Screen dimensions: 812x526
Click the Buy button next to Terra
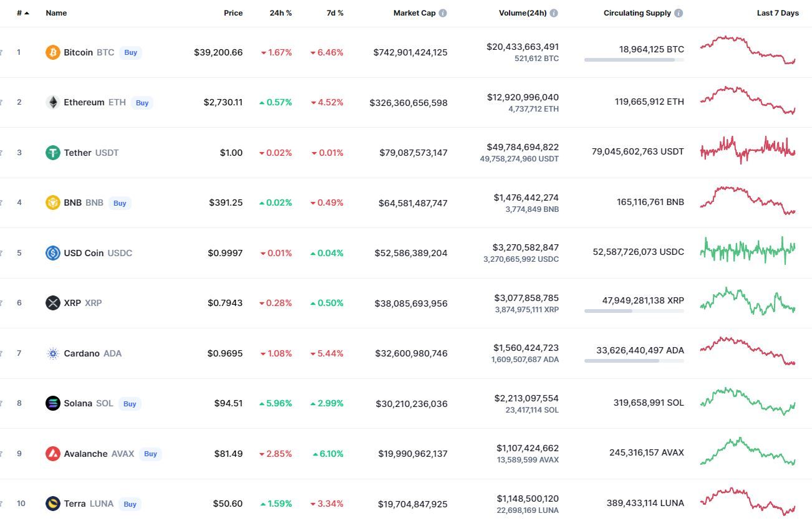[x=130, y=504]
